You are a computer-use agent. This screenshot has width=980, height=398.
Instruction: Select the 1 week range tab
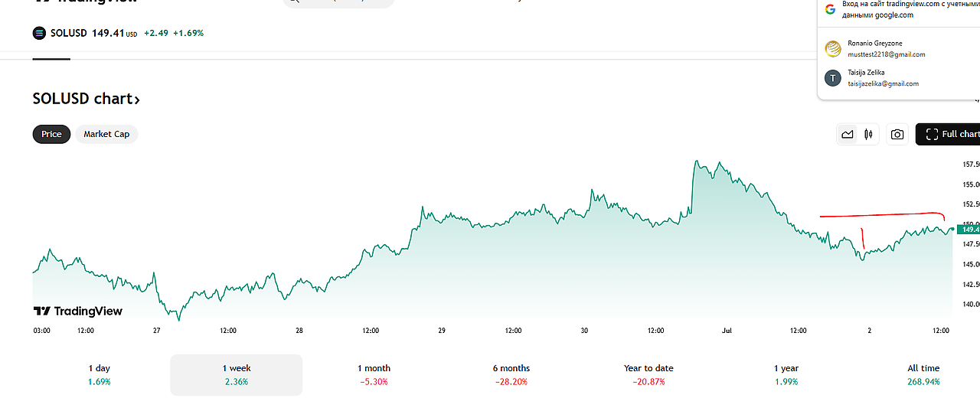(x=236, y=374)
